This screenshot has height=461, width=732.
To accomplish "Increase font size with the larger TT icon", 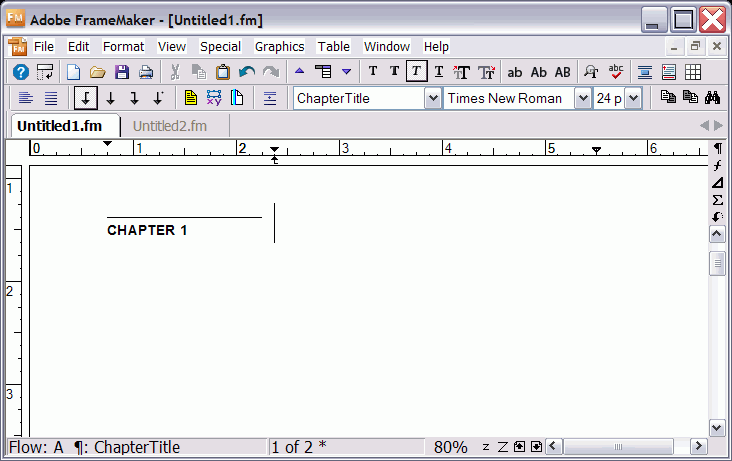I will [x=461, y=72].
